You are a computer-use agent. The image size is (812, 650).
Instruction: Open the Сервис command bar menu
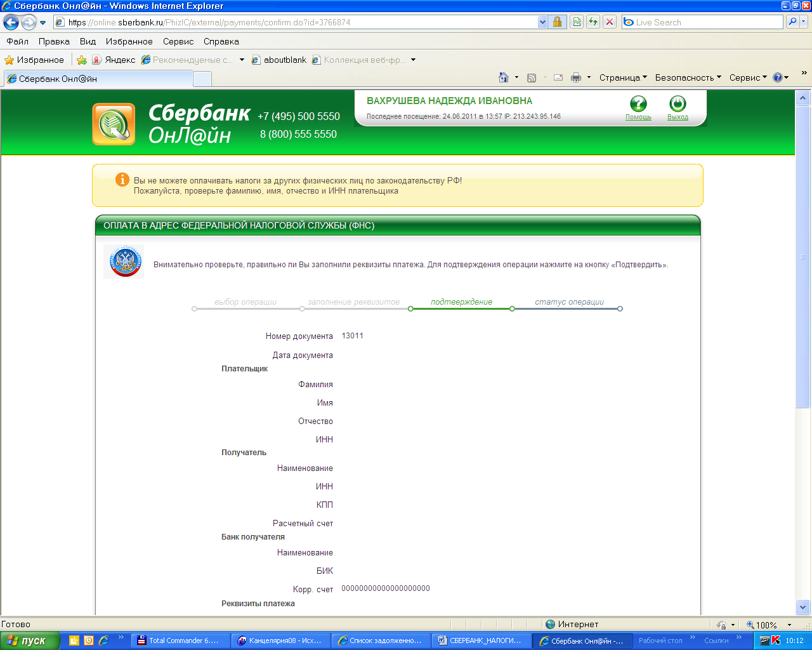pos(748,77)
